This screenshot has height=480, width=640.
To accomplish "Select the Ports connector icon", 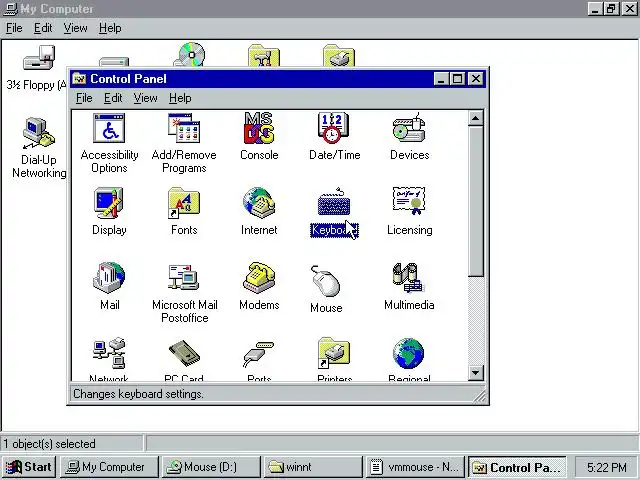I will tap(259, 353).
